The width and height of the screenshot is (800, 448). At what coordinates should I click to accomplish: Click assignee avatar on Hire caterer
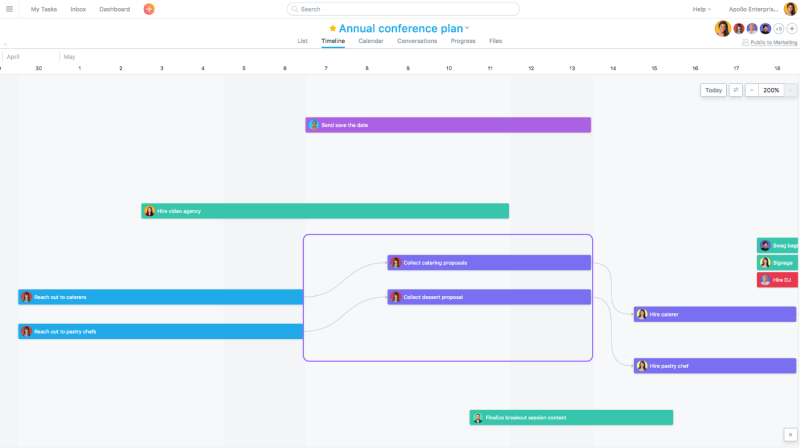pyautogui.click(x=642, y=314)
